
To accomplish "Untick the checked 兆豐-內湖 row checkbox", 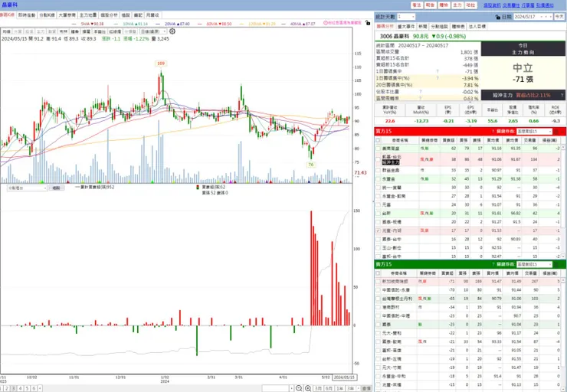I will click(378, 230).
